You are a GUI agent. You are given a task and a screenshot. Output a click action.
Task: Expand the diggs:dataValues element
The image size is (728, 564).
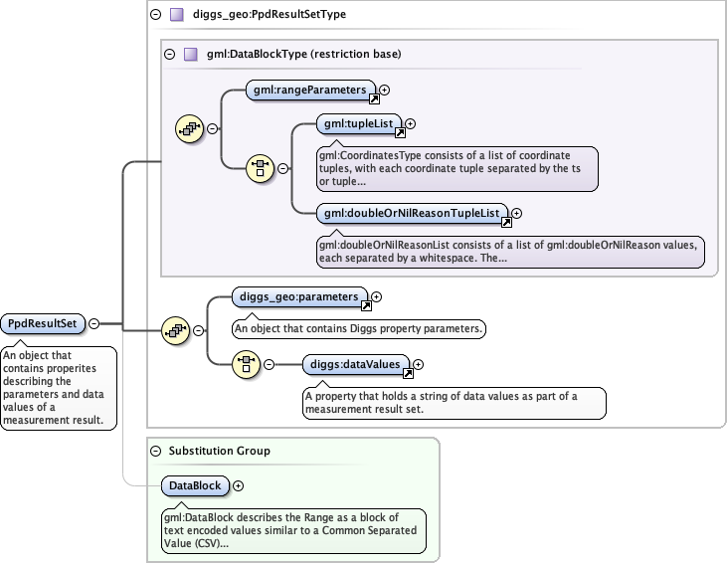point(418,365)
